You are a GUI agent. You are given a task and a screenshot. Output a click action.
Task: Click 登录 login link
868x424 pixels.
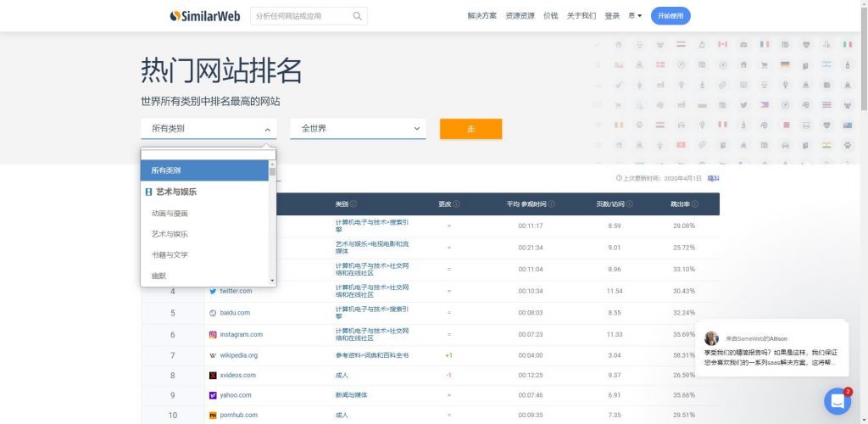(x=612, y=16)
